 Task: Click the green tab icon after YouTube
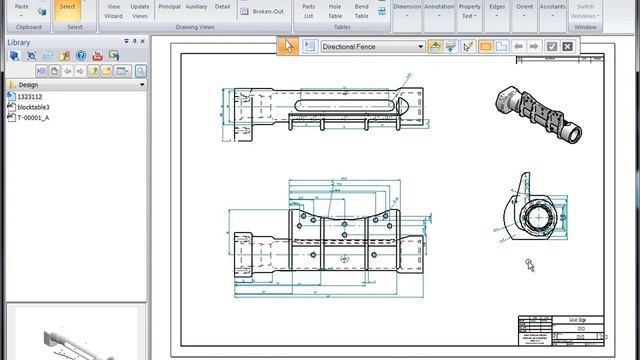[x=114, y=56]
